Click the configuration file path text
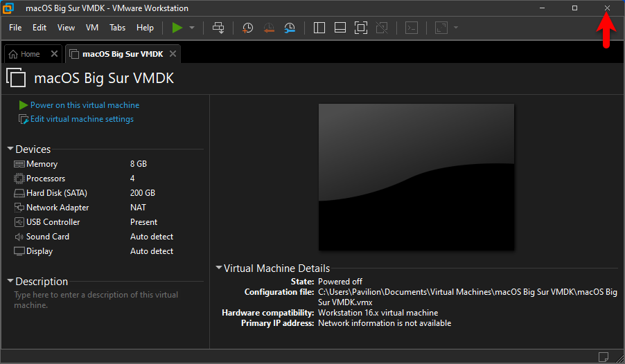Screen dimensions: 625x364 click(x=468, y=297)
